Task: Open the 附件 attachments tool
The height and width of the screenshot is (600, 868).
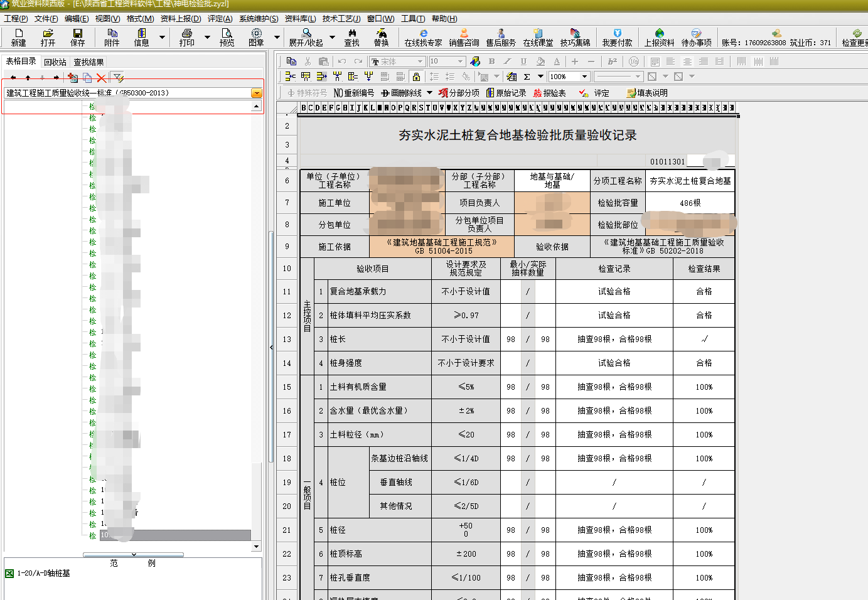Action: (x=112, y=37)
